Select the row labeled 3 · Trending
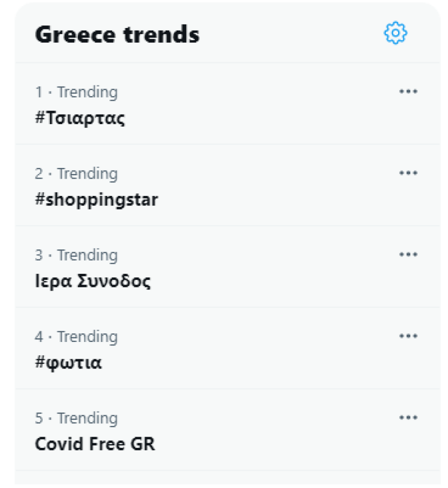The image size is (448, 488). [76, 255]
